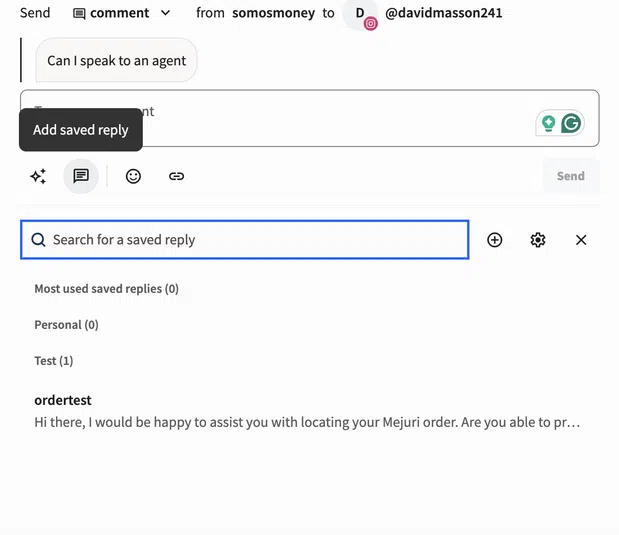
Task: Collapse the Test saved replies group
Action: point(54,360)
